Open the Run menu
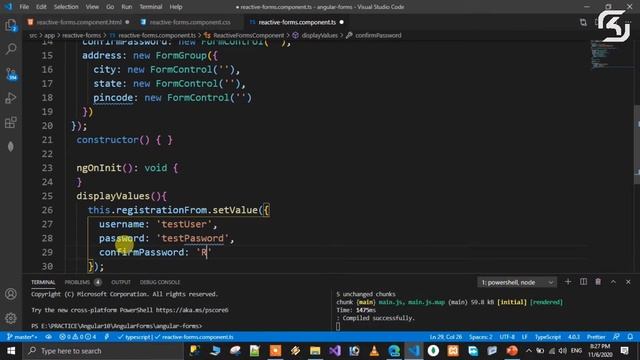 click(127, 7)
